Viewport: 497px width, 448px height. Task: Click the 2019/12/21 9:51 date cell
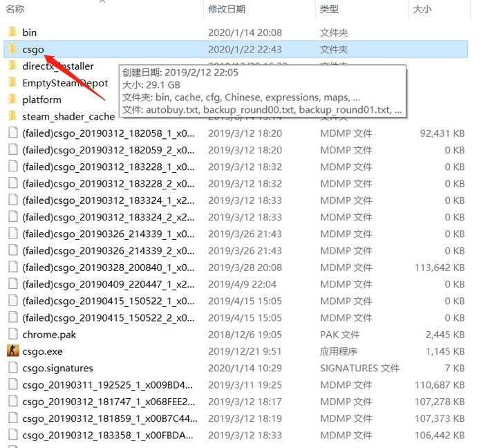coord(245,351)
